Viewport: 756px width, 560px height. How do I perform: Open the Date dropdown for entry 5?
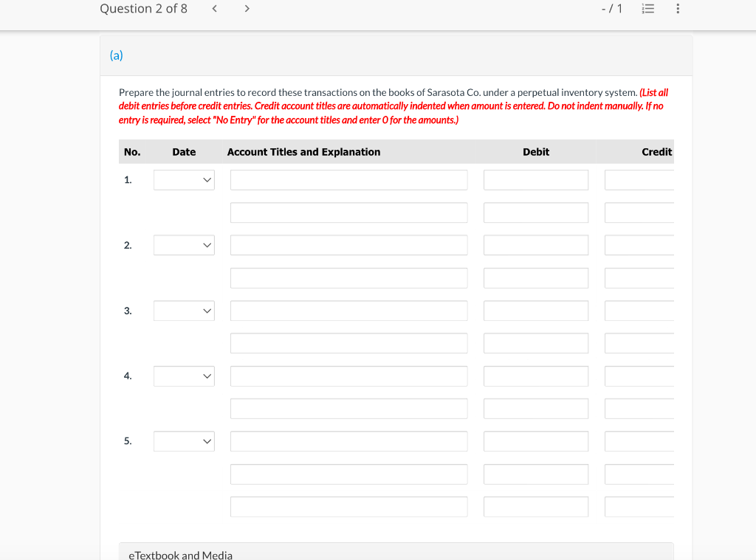[184, 441]
